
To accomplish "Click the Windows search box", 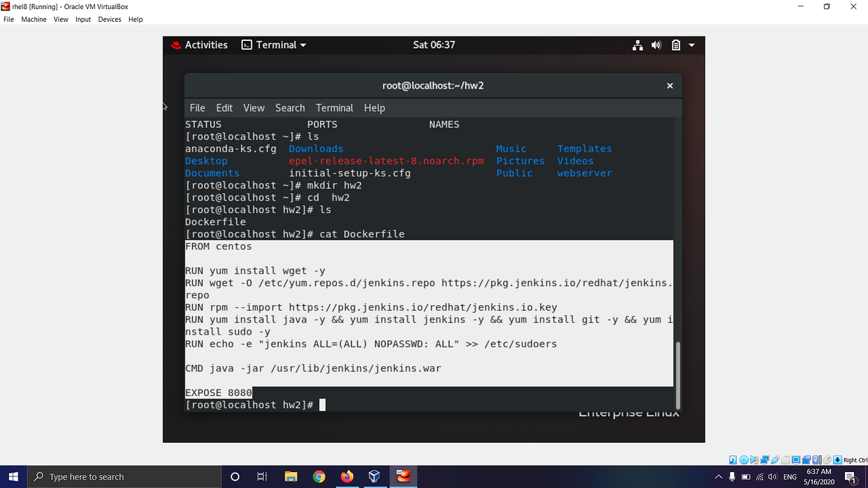I will tap(125, 477).
